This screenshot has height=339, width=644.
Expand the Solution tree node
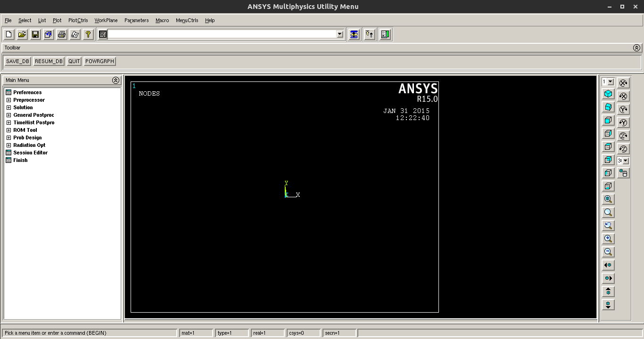(x=8, y=107)
